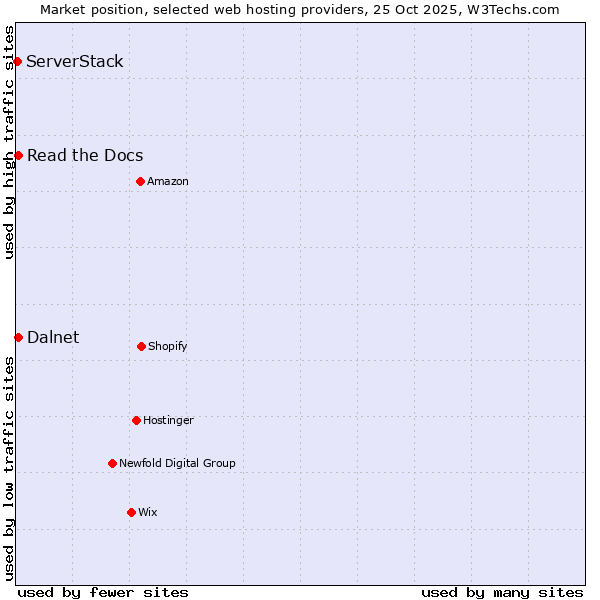Select the Newfold Digital Group red dot
Screen dimensions: 600x600
112,463
